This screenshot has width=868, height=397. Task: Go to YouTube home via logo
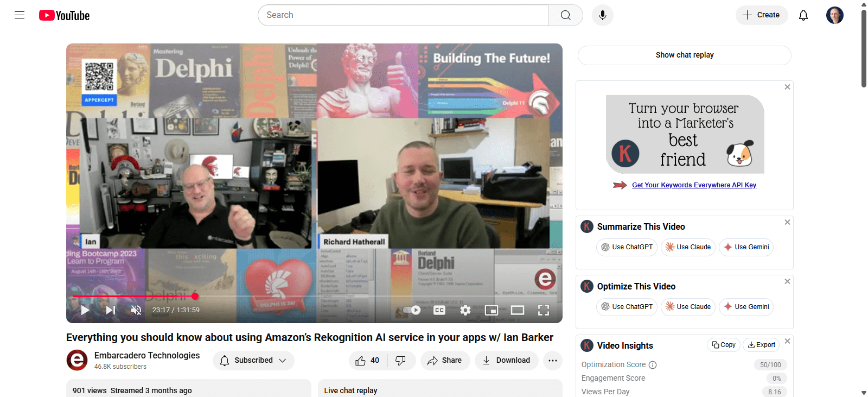(64, 15)
